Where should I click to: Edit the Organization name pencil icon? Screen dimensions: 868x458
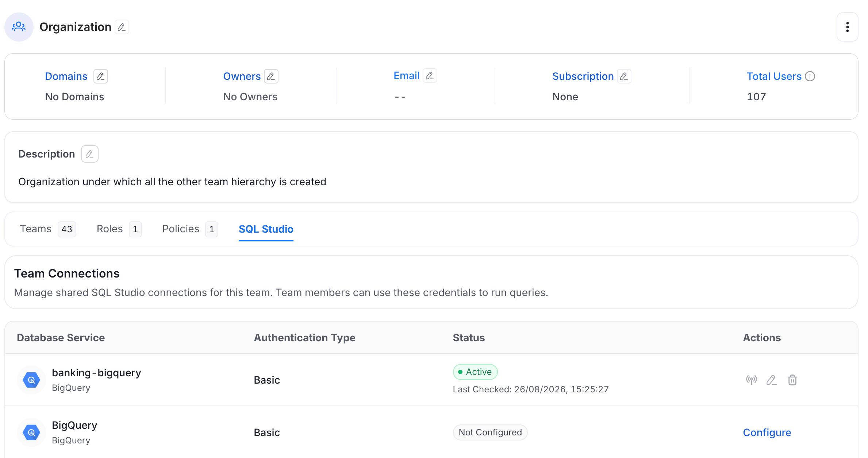(x=122, y=27)
